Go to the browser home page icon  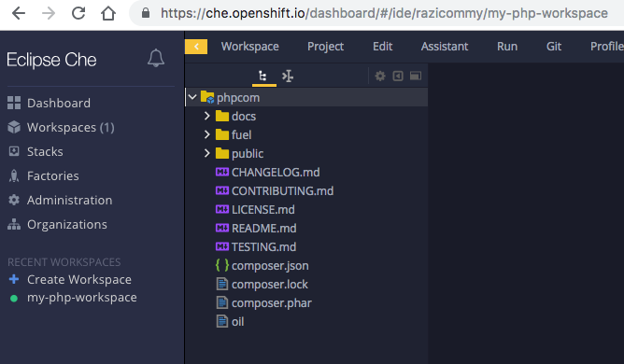107,13
